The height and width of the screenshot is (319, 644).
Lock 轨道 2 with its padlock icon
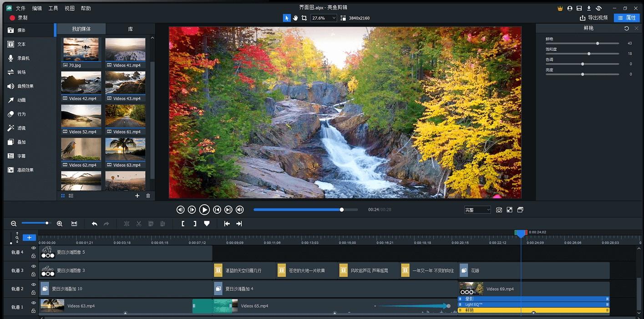coord(33,293)
